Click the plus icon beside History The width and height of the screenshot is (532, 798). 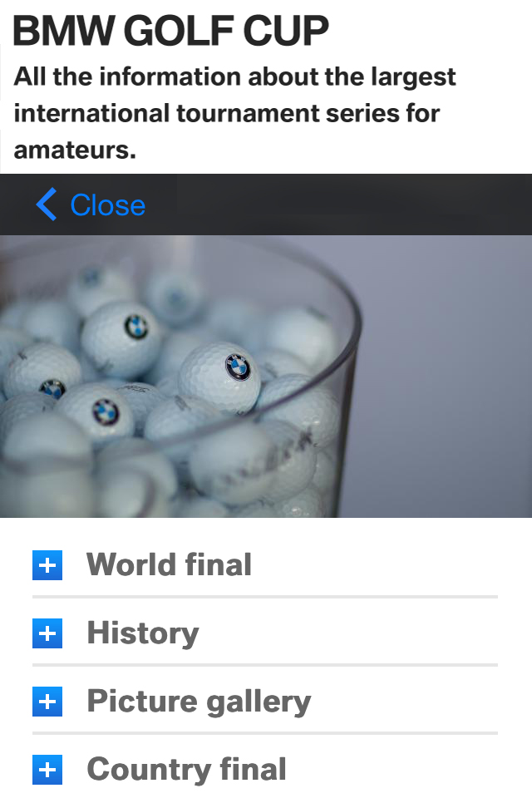click(x=47, y=633)
